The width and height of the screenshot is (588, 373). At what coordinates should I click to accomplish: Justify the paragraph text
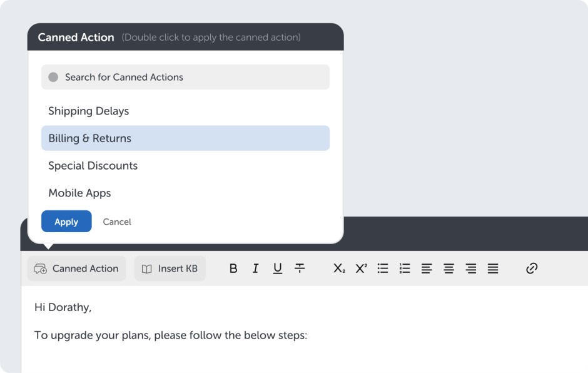(x=493, y=268)
